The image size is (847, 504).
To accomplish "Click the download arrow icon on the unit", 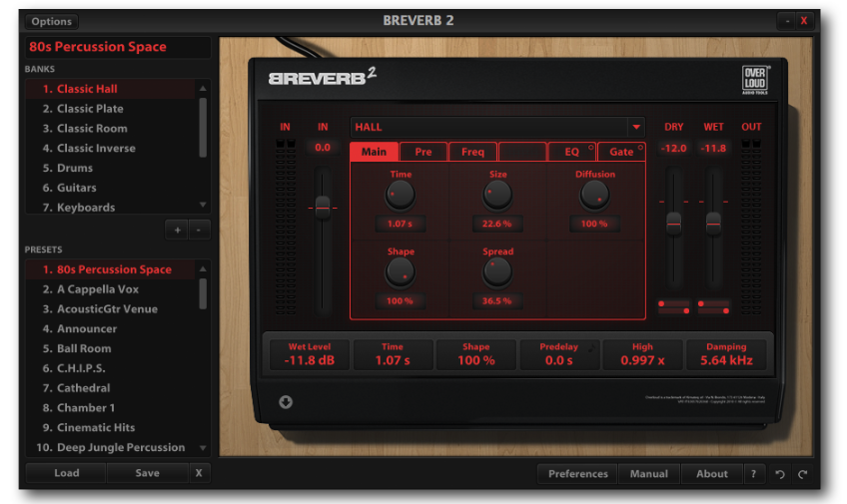I will coord(286,401).
